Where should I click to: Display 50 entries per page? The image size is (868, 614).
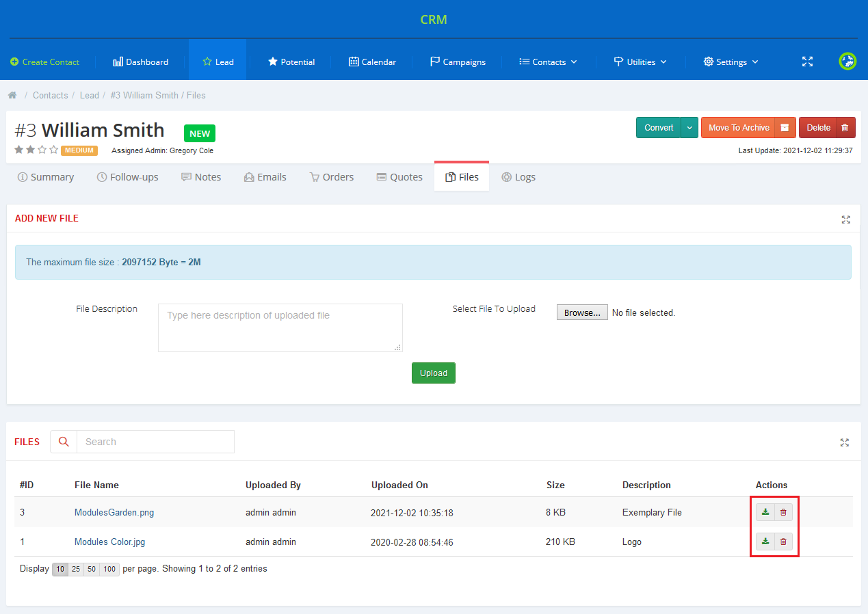92,569
